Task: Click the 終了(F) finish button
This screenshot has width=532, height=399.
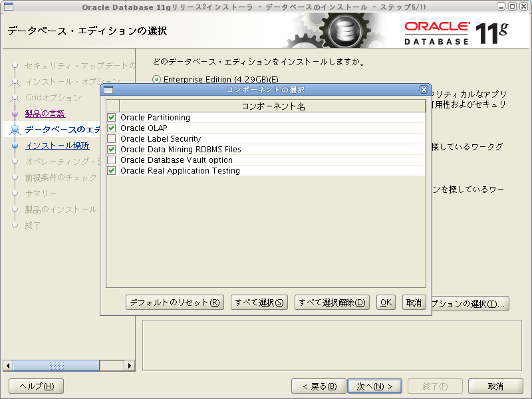Action: pos(435,386)
